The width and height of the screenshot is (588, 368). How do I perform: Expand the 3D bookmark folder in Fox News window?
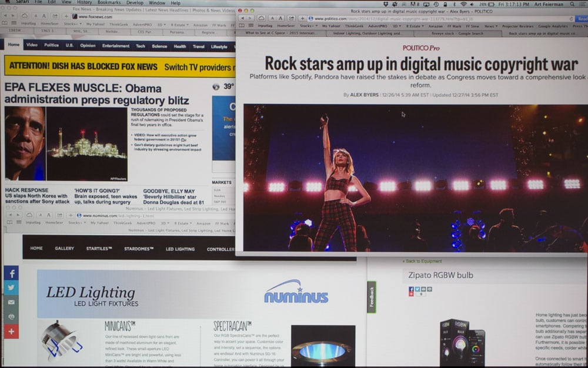point(162,25)
